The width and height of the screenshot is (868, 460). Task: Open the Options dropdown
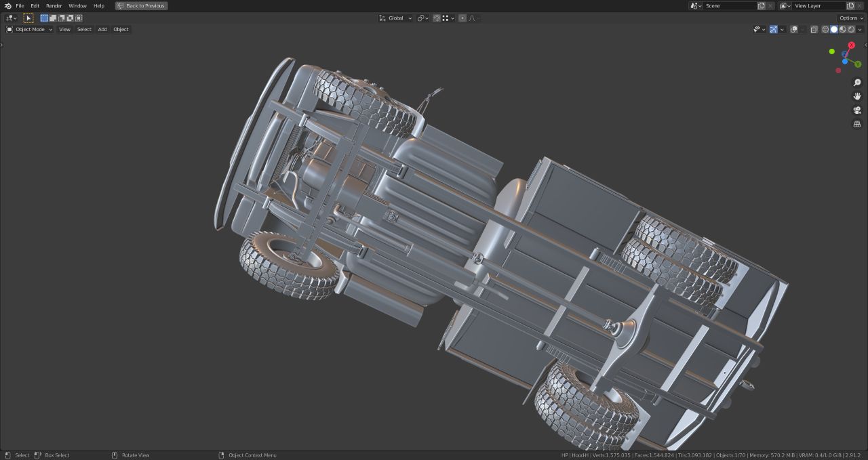click(851, 18)
